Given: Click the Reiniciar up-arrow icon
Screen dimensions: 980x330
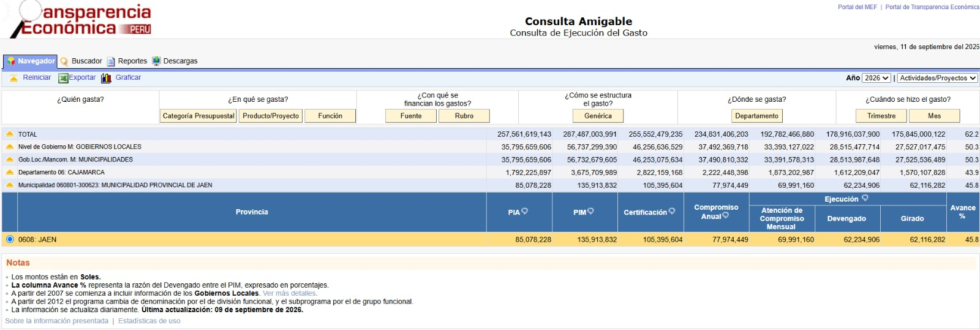Looking at the screenshot, I should (x=13, y=78).
